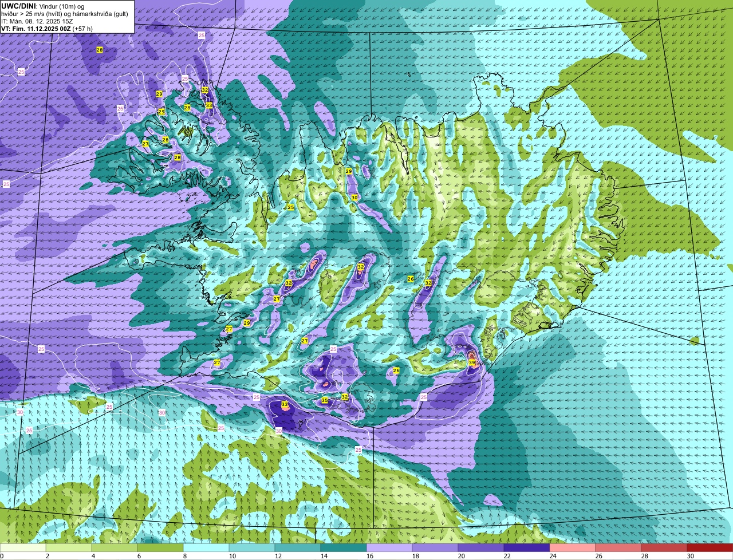Click the legend swatch between 10 and 12
This screenshot has width=733, height=560.
tap(252, 548)
